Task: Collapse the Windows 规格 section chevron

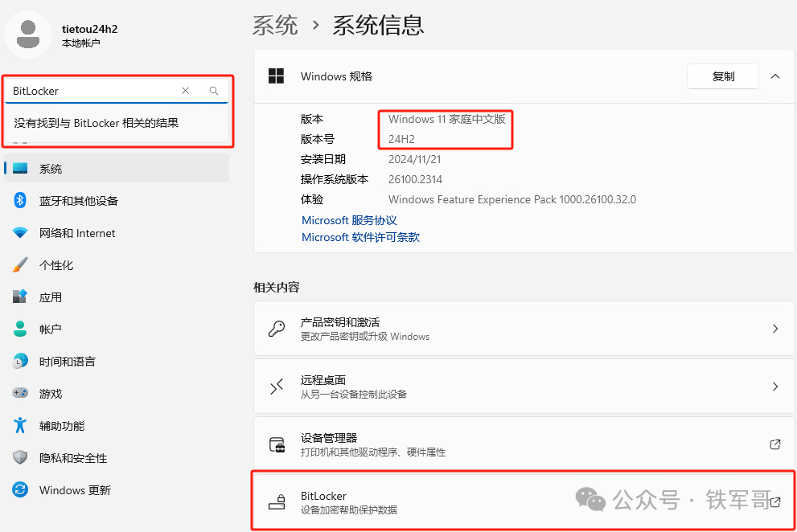Action: [x=775, y=76]
